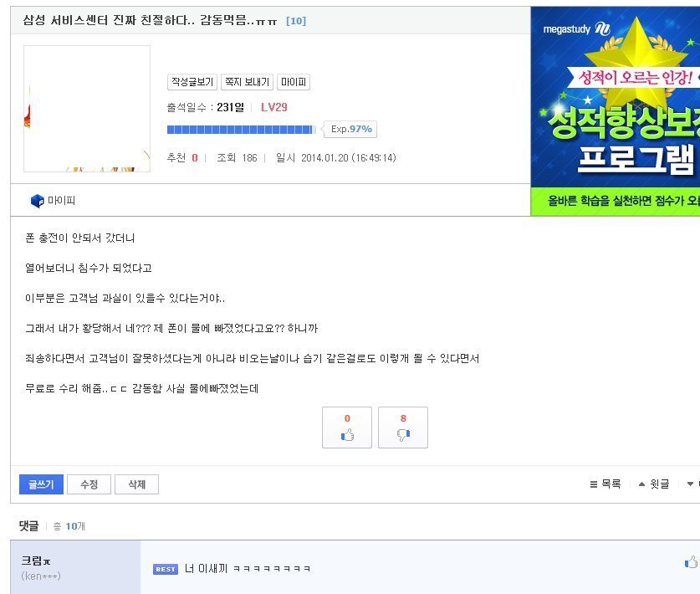This screenshot has height=594, width=700.
Task: Like the BEST comment with thumbs-up icon
Action: (x=691, y=562)
